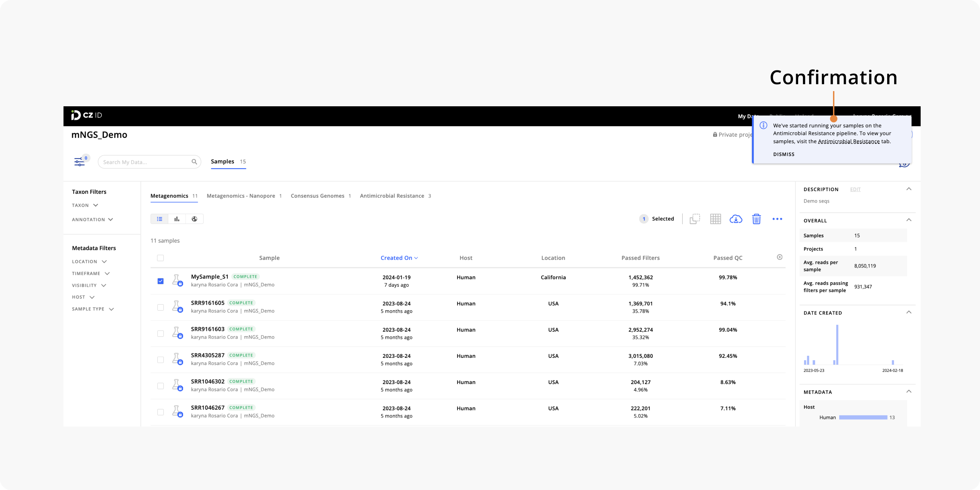This screenshot has width=980, height=490.
Task: Check the SRR4305287 row checkbox
Action: pos(160,360)
